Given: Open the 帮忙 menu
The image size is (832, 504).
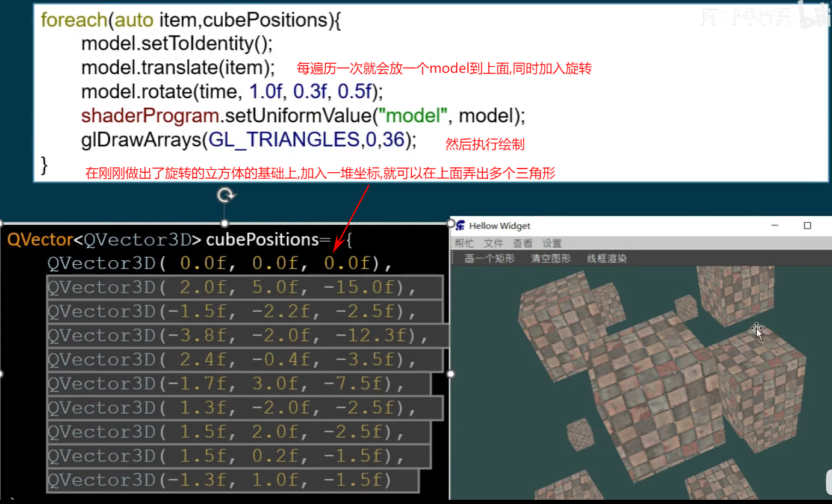Looking at the screenshot, I should [464, 243].
